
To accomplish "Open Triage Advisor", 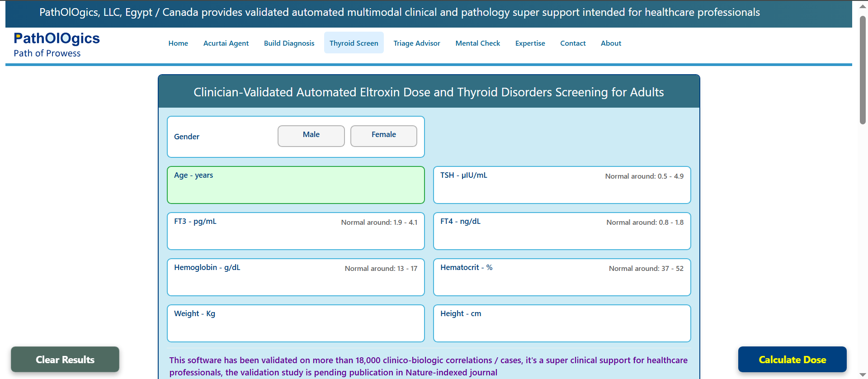I will (417, 43).
